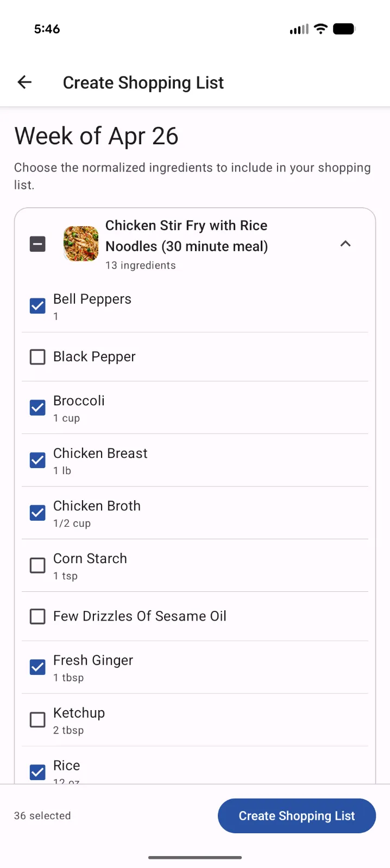The width and height of the screenshot is (390, 868).
Task: Untick the Fresh Ginger checkbox
Action: pyautogui.click(x=37, y=667)
